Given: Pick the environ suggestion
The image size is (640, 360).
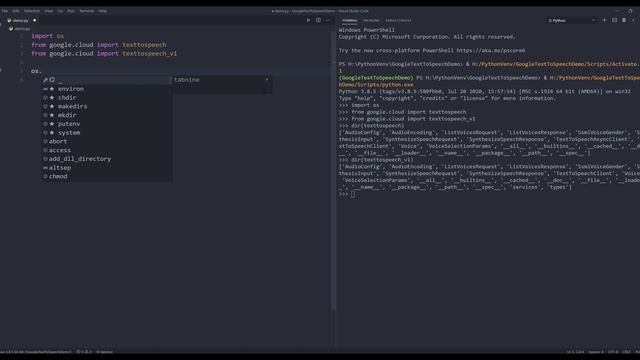Looking at the screenshot, I should coord(107,89).
